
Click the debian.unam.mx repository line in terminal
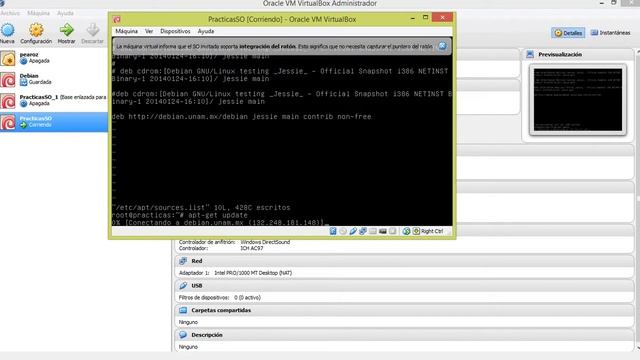tap(242, 117)
